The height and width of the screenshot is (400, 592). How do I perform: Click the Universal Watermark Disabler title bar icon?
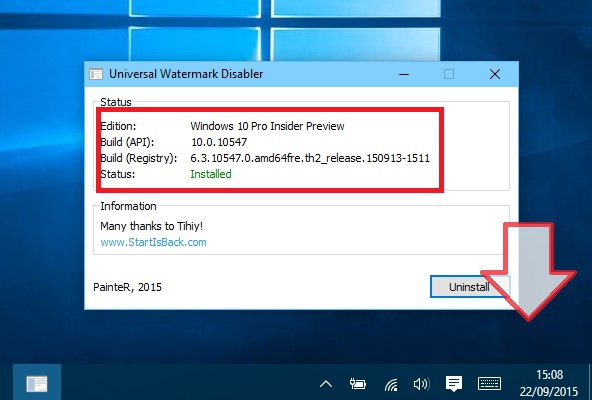(x=96, y=74)
